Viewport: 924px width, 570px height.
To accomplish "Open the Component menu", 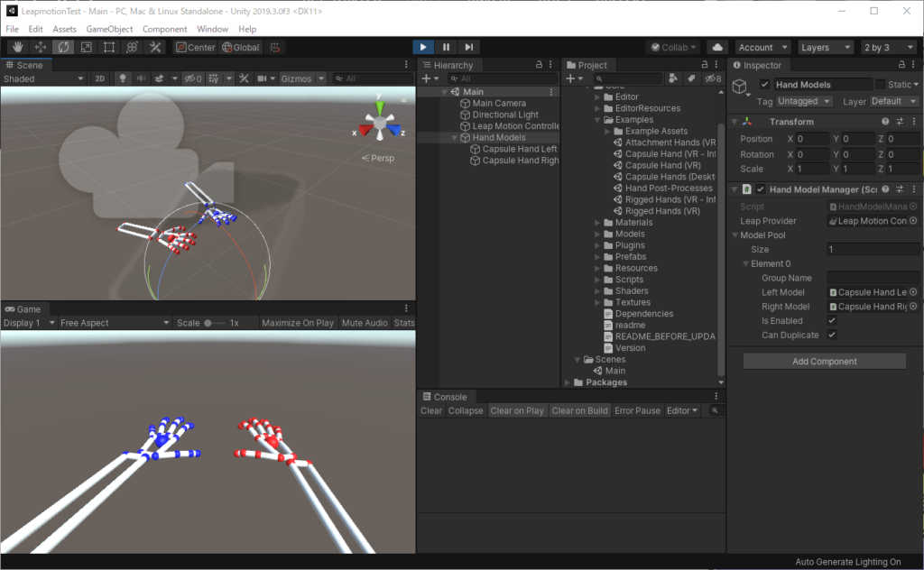I will (164, 29).
